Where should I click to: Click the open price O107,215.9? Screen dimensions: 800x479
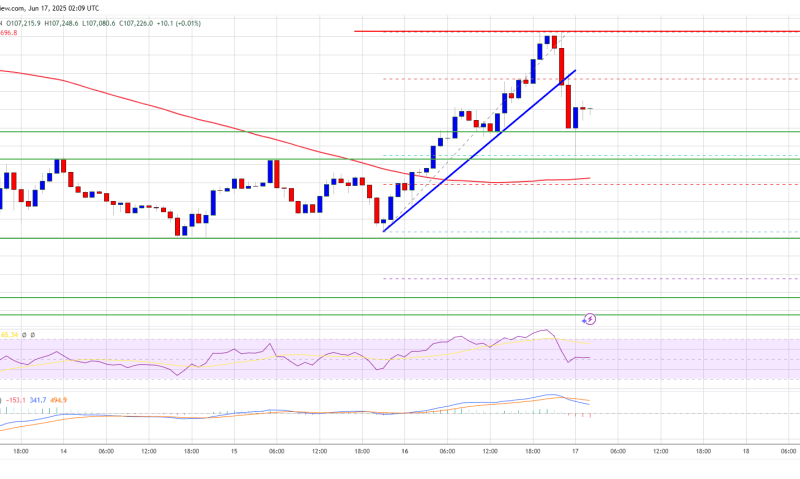[x=22, y=23]
